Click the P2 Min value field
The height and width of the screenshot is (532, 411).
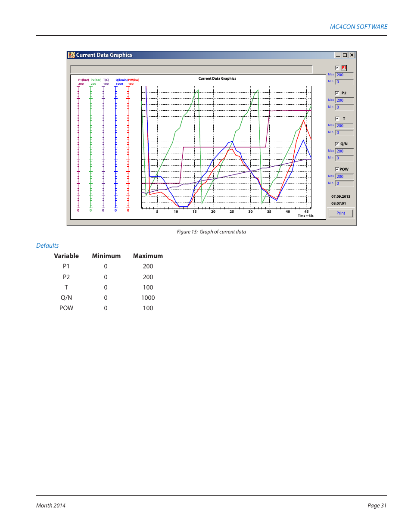point(344,107)
